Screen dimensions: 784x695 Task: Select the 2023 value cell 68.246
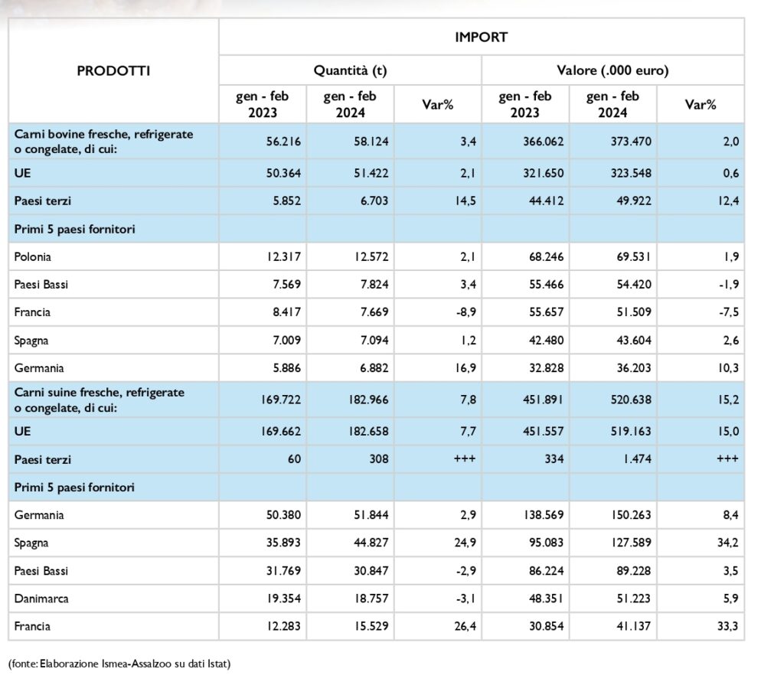click(544, 256)
